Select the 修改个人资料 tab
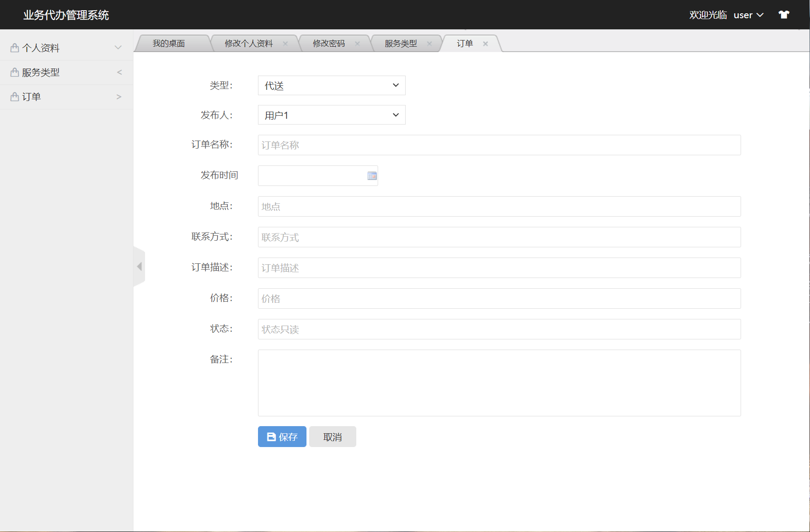Viewport: 810px width, 532px height. click(249, 43)
